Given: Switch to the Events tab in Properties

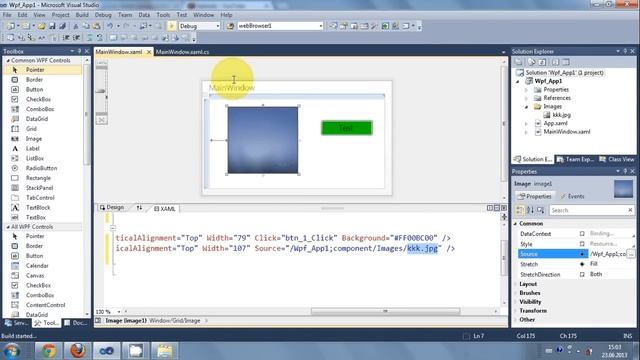Looking at the screenshot, I should (x=572, y=196).
